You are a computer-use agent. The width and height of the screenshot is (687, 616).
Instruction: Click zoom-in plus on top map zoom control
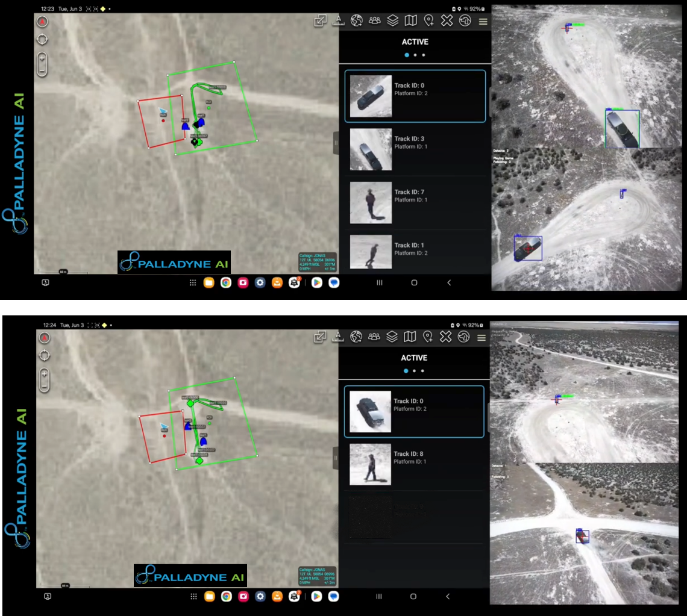point(42,58)
